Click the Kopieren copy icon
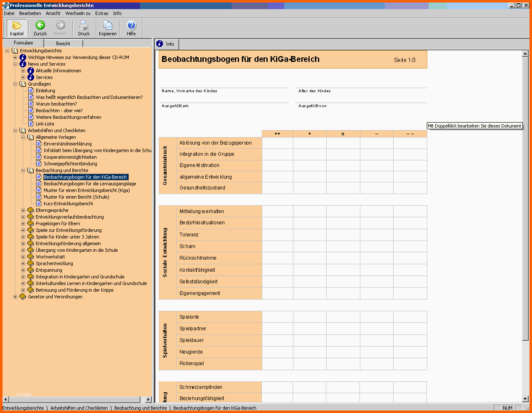This screenshot has height=413, width=532. [x=108, y=25]
